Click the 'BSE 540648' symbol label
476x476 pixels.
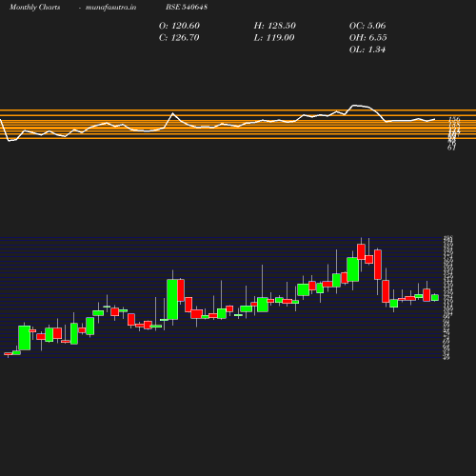(x=187, y=7)
